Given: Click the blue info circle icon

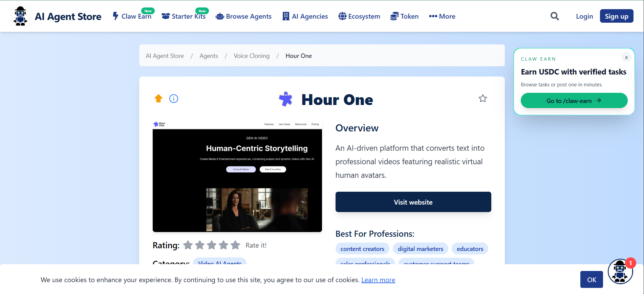Looking at the screenshot, I should point(174,99).
